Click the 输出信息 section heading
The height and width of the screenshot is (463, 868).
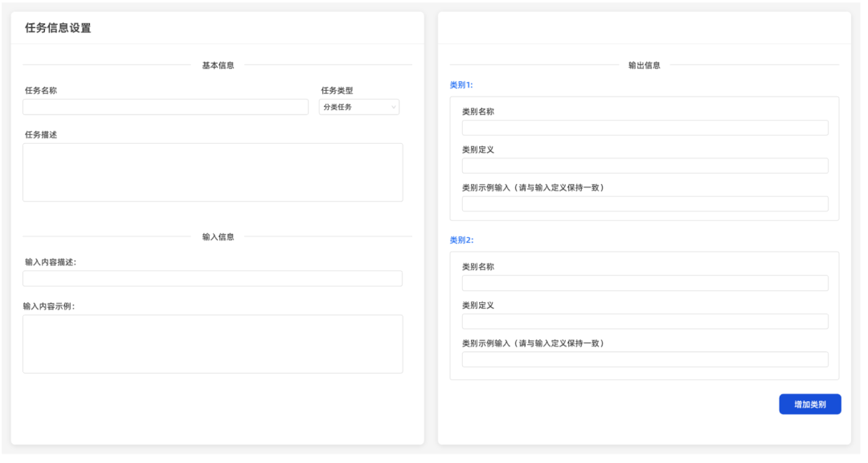(x=644, y=64)
